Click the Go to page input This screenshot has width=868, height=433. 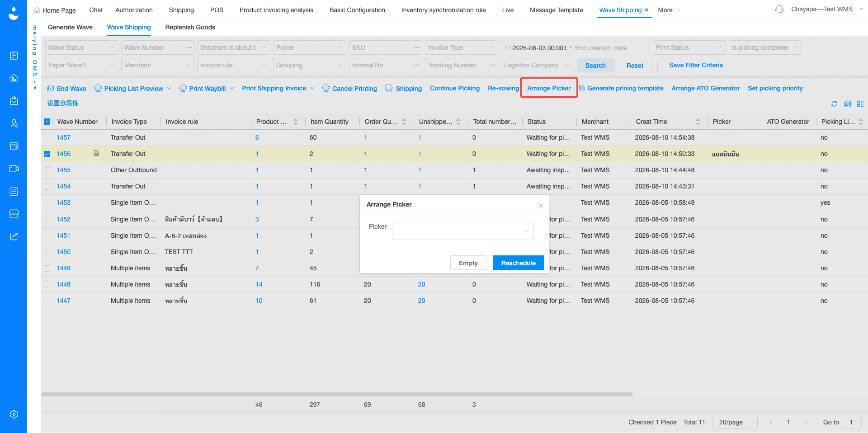pos(851,422)
